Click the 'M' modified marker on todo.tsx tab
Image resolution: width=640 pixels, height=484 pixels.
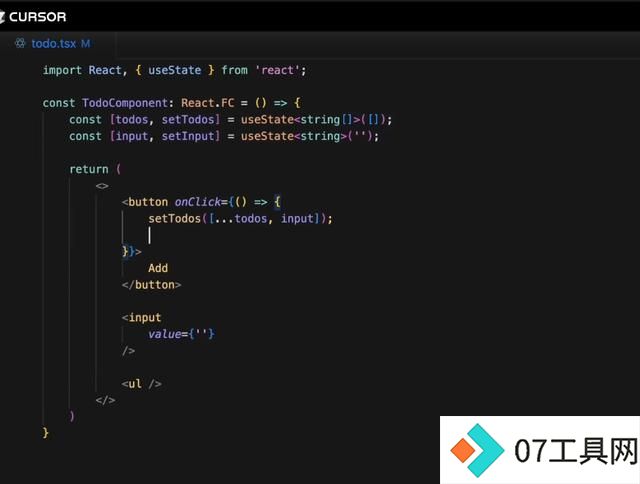coord(85,44)
